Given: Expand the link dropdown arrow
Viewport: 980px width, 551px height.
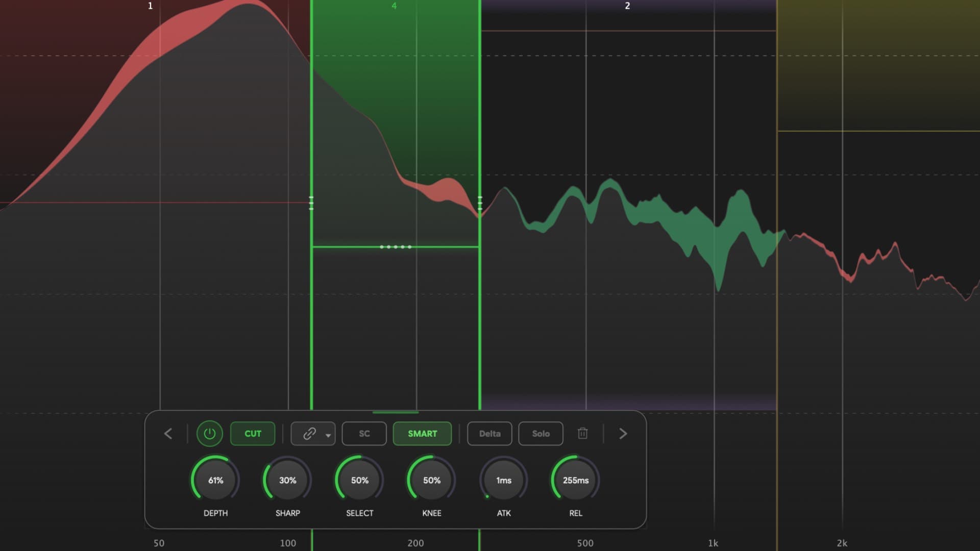Looking at the screenshot, I should click(x=327, y=435).
